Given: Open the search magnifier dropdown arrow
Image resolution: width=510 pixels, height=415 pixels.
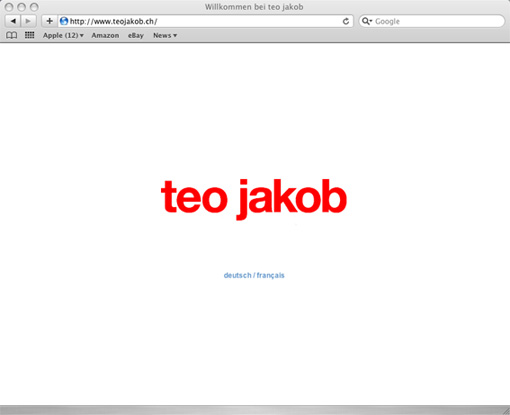Looking at the screenshot, I should click(x=371, y=21).
